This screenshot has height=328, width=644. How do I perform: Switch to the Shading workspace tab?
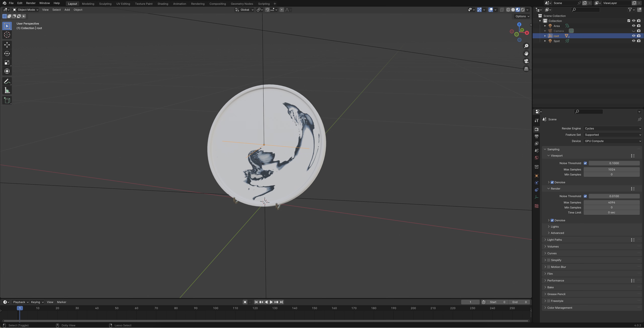coord(163,4)
